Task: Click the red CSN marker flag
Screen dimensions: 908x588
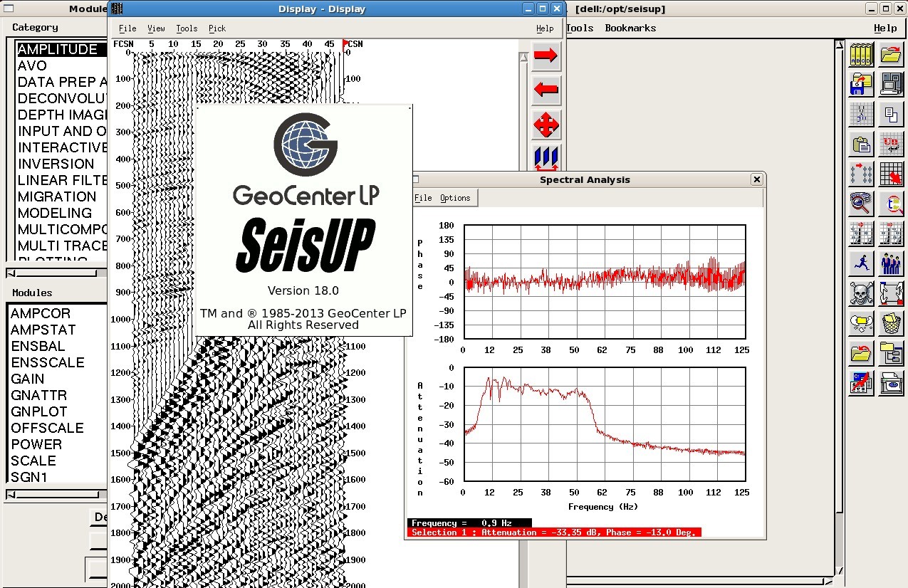Action: point(347,43)
